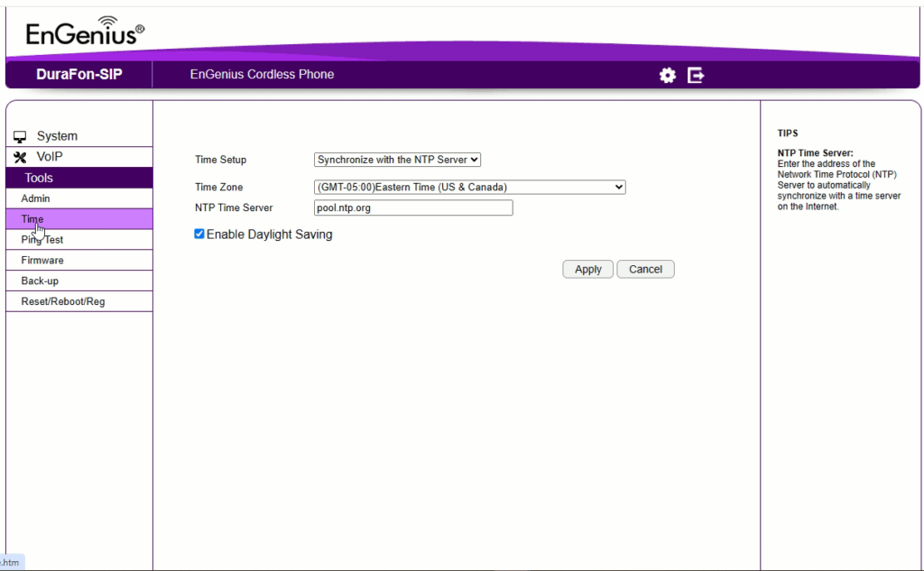Click the Time Setup label
This screenshot has height=571, width=924.
tap(220, 160)
